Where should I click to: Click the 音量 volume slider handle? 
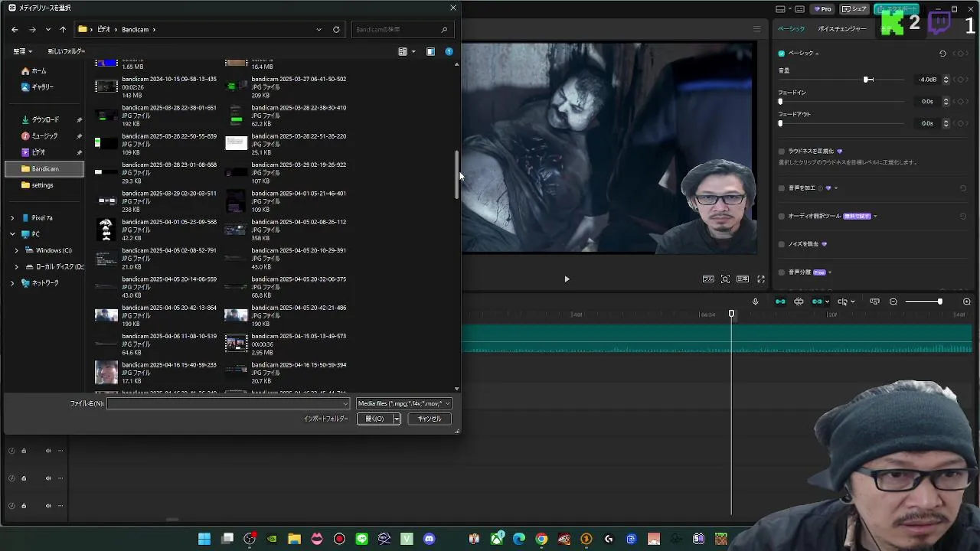click(x=867, y=80)
